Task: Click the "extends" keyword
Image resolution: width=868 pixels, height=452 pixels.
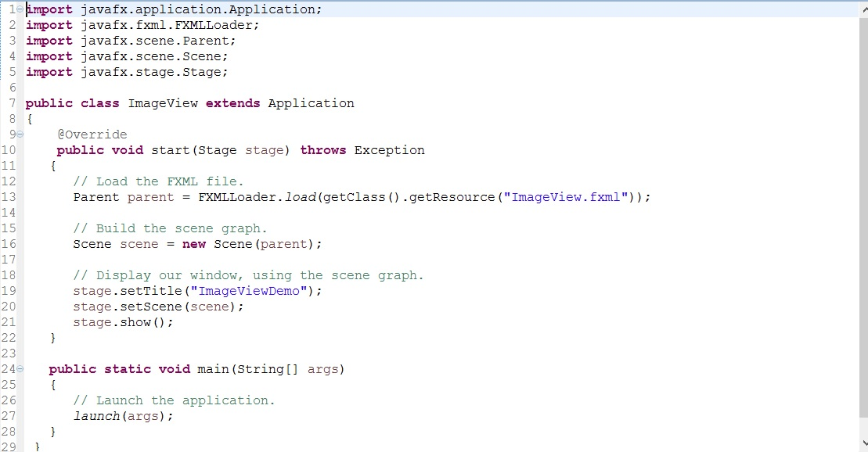Action: click(233, 103)
